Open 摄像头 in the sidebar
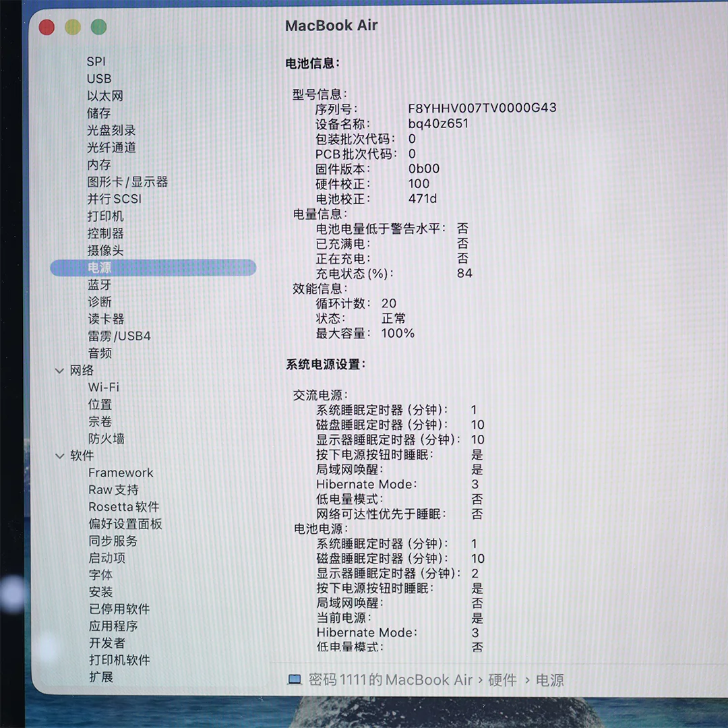Image resolution: width=728 pixels, height=728 pixels. (x=106, y=251)
